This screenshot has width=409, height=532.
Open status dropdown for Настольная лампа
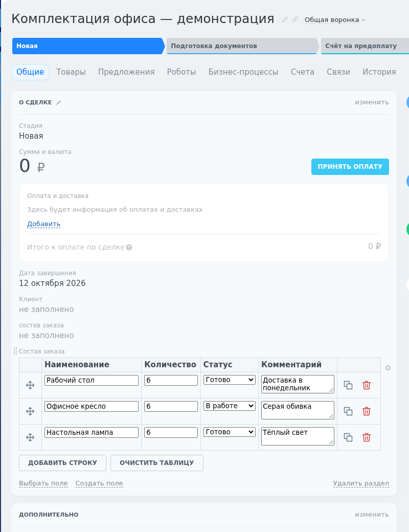coord(230,432)
